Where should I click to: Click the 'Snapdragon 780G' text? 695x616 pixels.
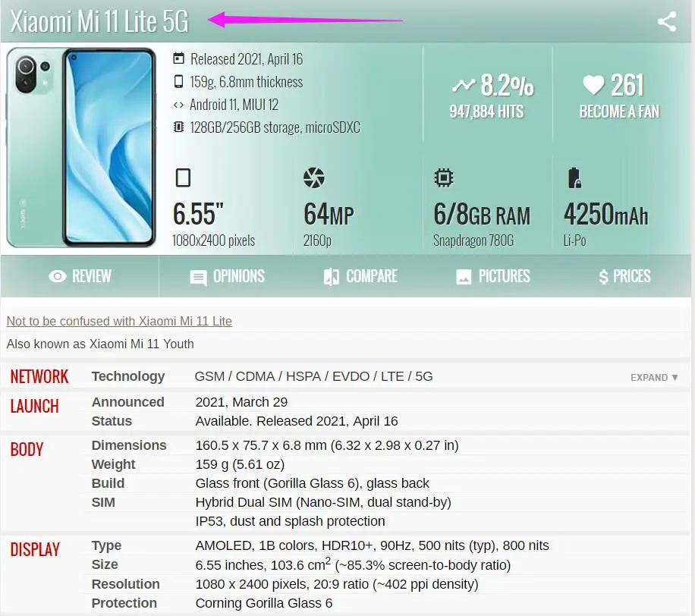473,240
